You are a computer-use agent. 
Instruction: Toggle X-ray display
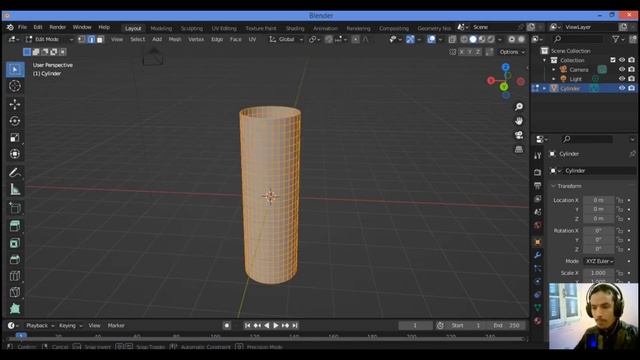(452, 39)
